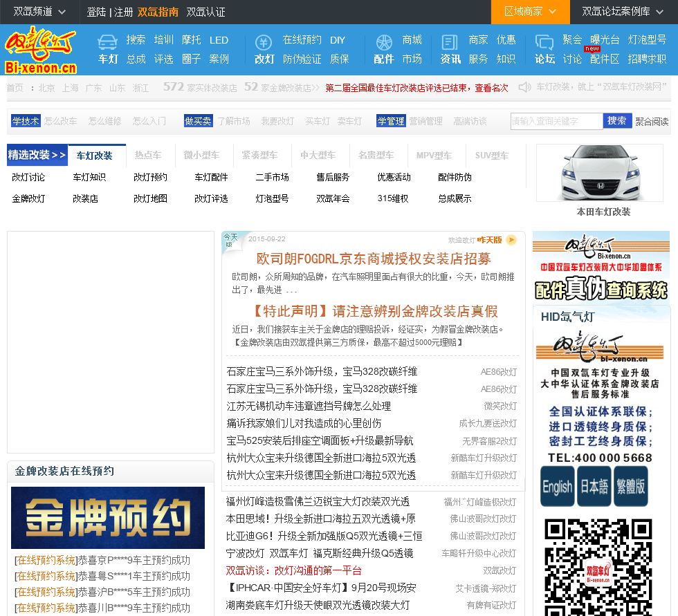Switch to English version button
The width and height of the screenshot is (678, 616).
558,486
